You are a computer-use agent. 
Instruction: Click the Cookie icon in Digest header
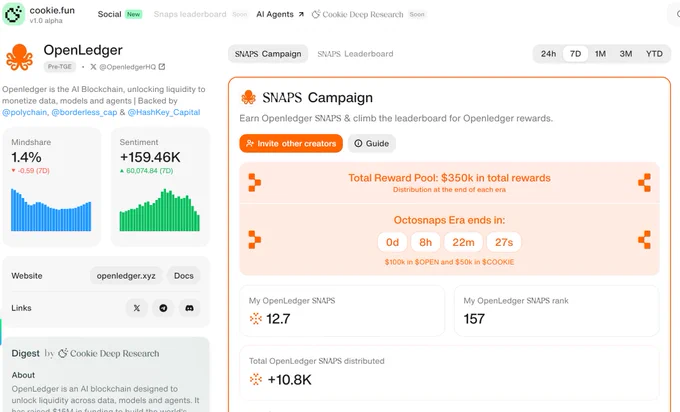tap(63, 353)
